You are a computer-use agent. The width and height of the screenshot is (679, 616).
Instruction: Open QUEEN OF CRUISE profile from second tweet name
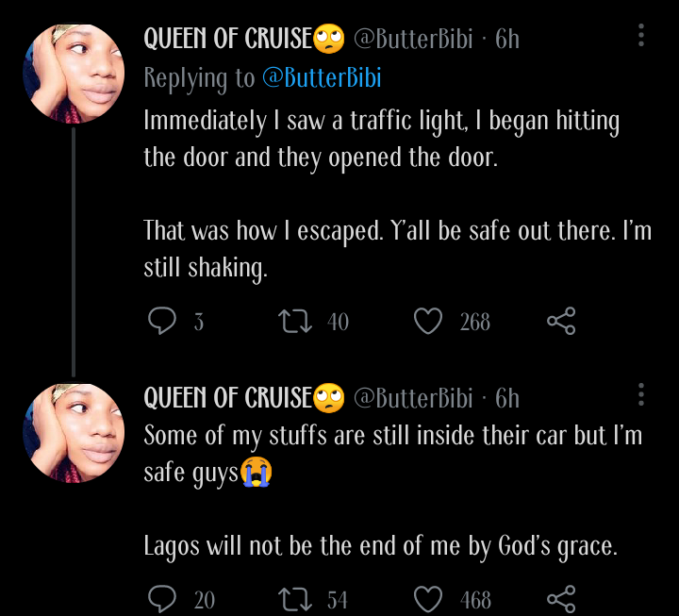coord(227,398)
